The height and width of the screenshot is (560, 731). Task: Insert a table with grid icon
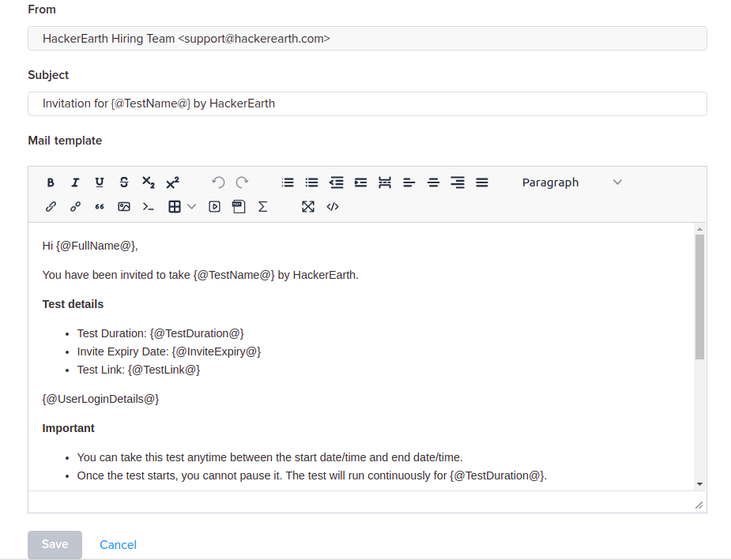click(175, 207)
